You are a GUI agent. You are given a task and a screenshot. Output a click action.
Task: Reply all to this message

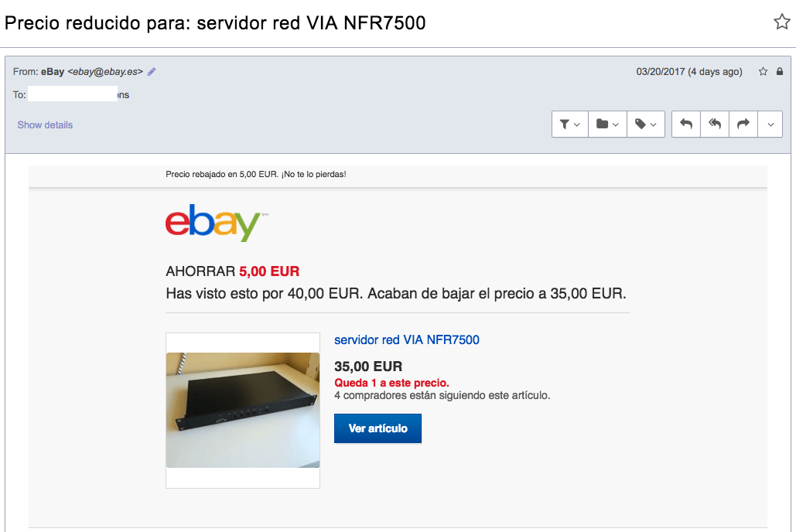point(715,124)
